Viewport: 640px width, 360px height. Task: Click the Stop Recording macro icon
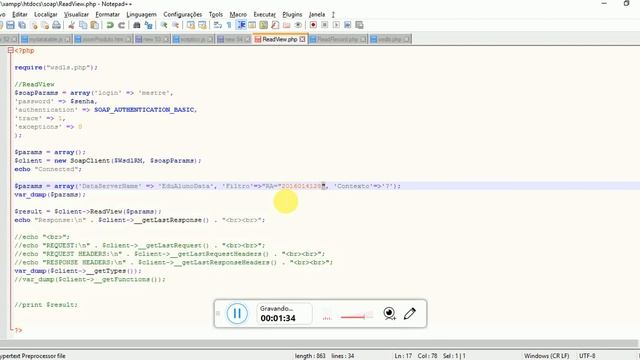tap(324, 25)
